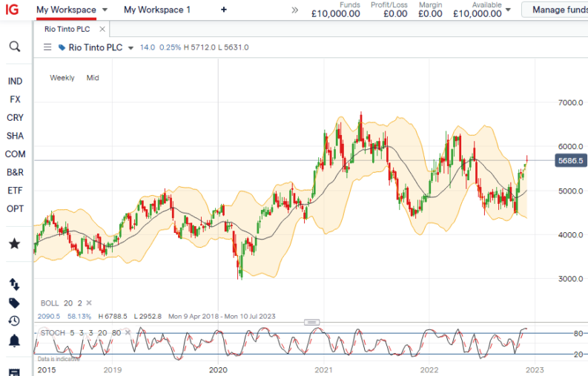The image size is (588, 376).
Task: Open IND markets category
Action: (15, 82)
